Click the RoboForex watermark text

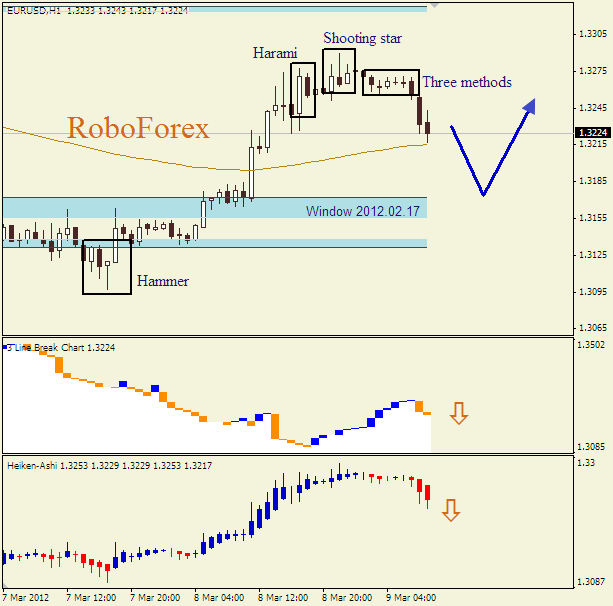[x=138, y=128]
